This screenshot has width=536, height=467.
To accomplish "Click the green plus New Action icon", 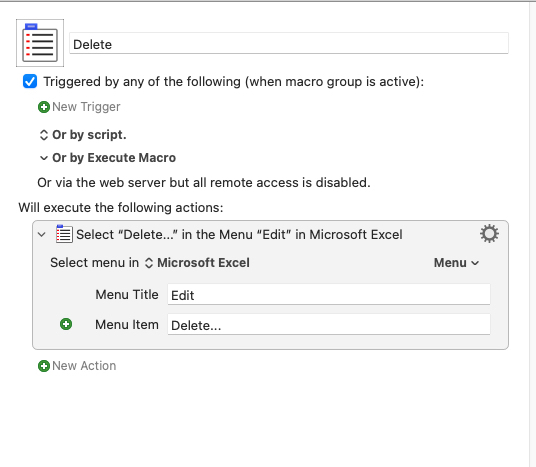I will point(44,366).
